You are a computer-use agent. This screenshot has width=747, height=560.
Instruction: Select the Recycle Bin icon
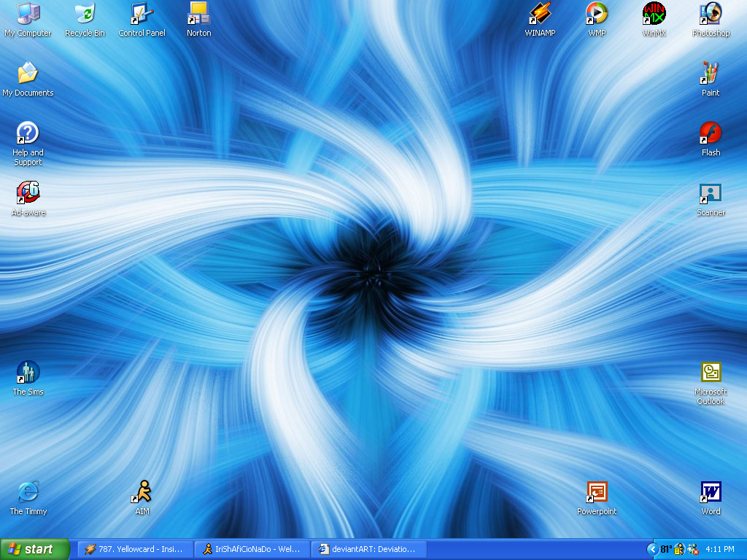point(85,20)
